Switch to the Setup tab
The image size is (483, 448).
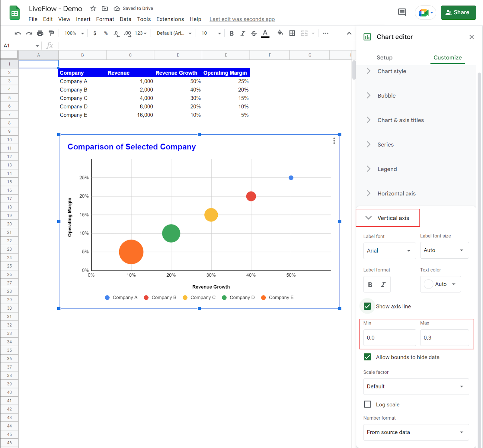pyautogui.click(x=384, y=57)
